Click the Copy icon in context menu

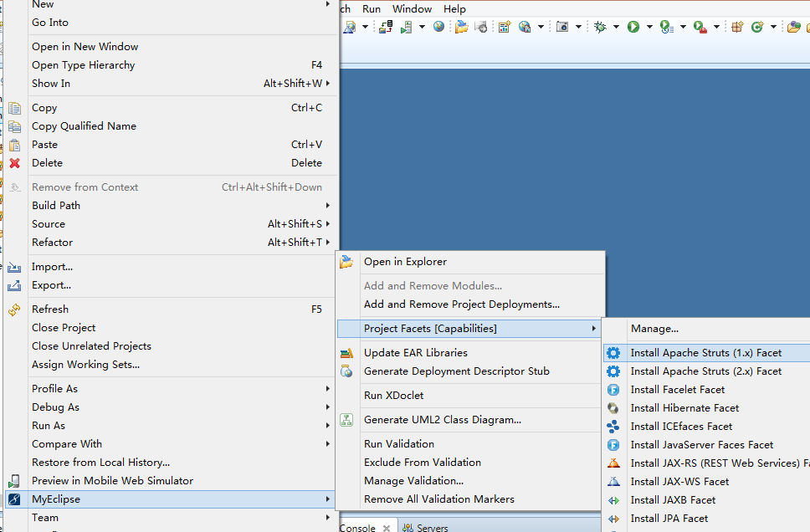pos(14,108)
